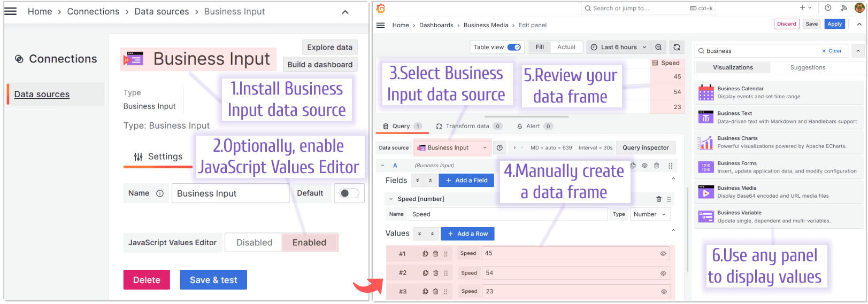868x304 pixels.
Task: Toggle visibility eye icon of query A
Action: [645, 166]
